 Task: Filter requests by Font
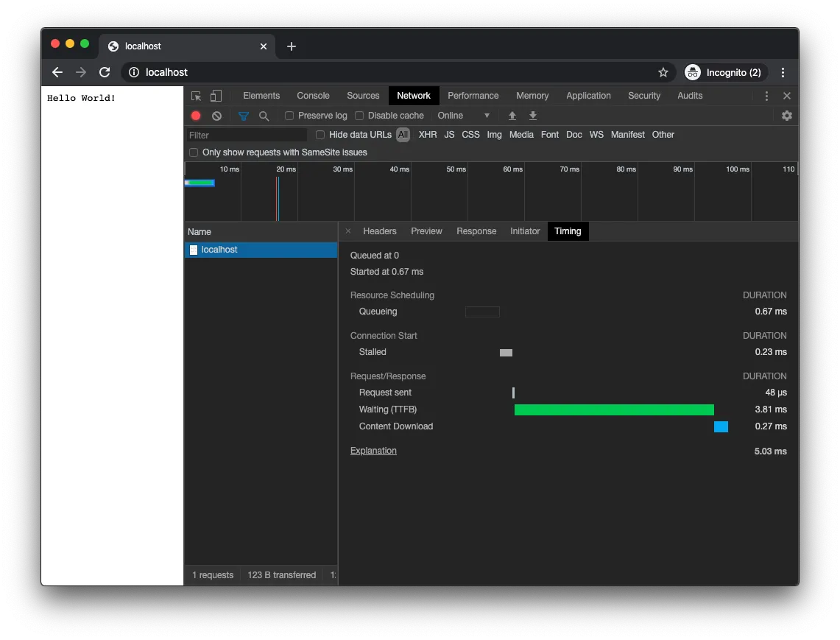click(x=550, y=135)
